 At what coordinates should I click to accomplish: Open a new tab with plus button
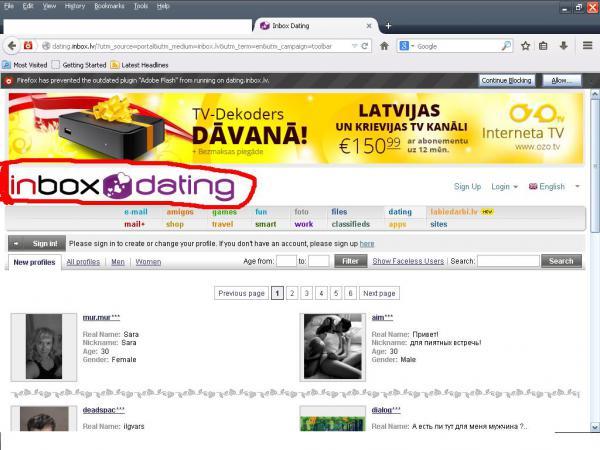pos(388,26)
